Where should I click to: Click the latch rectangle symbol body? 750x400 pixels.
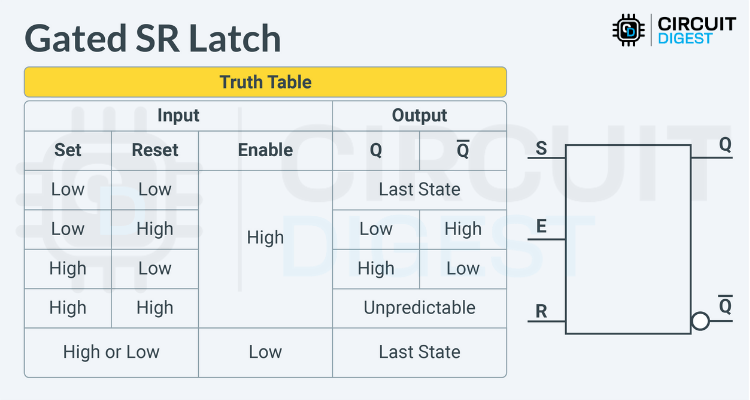(x=628, y=239)
